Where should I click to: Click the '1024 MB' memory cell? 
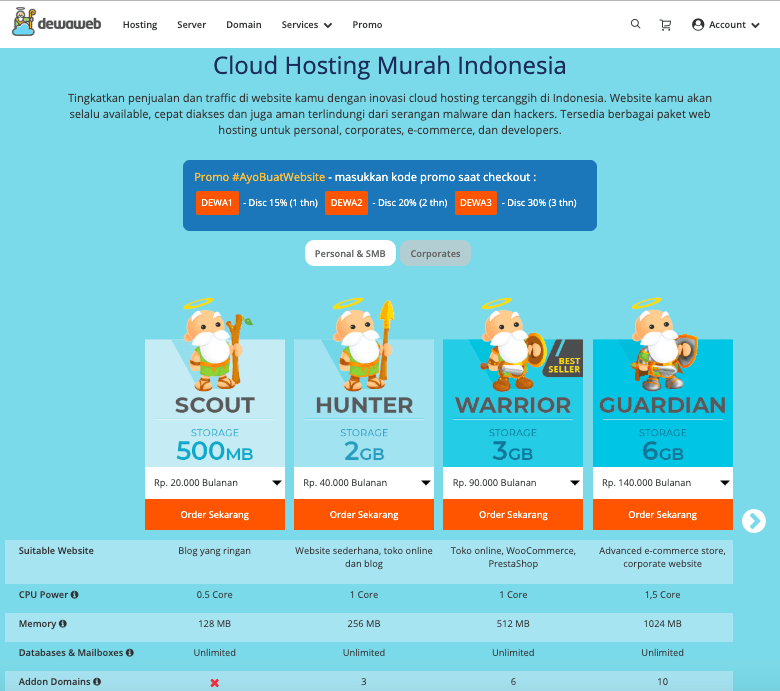[x=663, y=623]
